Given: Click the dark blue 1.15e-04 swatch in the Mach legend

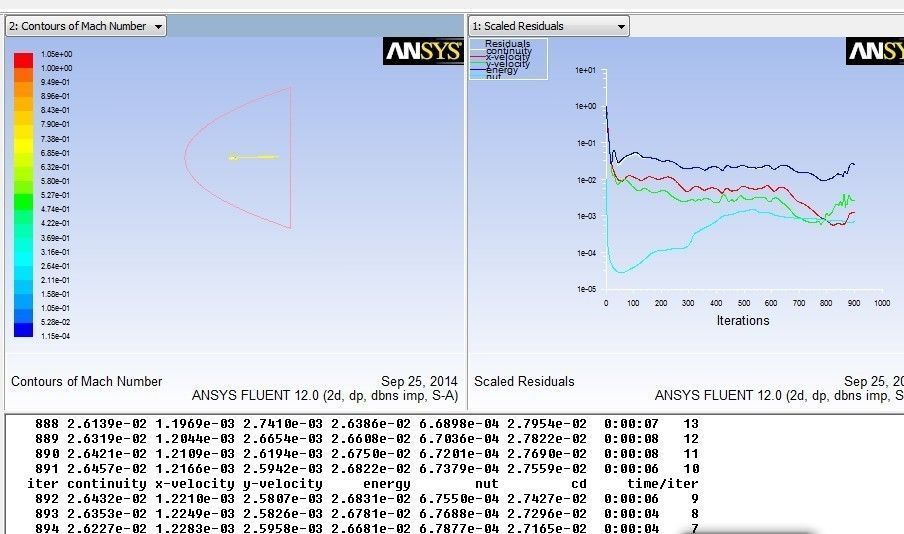Looking at the screenshot, I should (x=24, y=330).
